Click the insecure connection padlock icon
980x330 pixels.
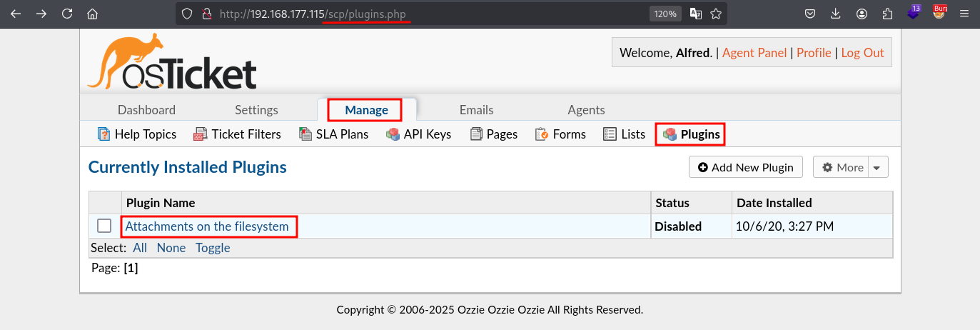coord(207,14)
